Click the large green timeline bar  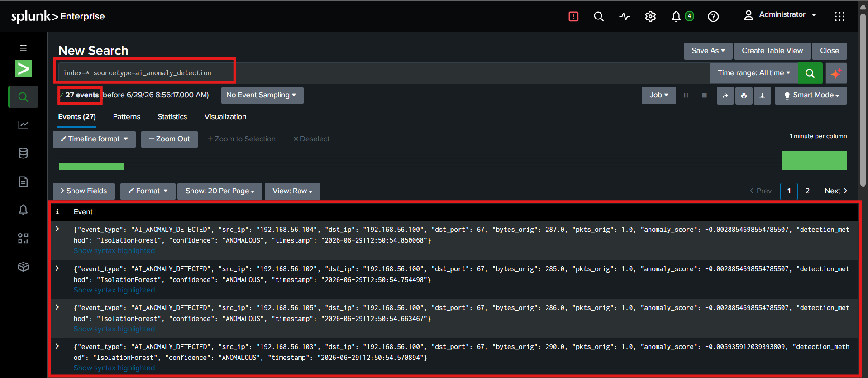pos(814,160)
